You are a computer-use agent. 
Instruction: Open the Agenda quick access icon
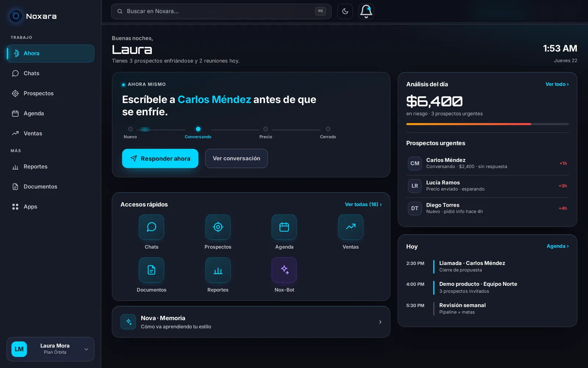click(x=284, y=227)
